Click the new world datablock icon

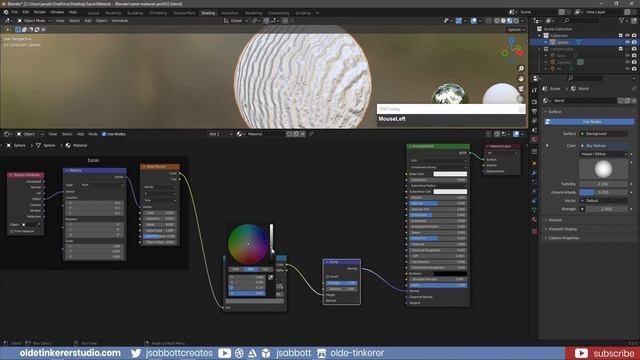click(x=627, y=100)
